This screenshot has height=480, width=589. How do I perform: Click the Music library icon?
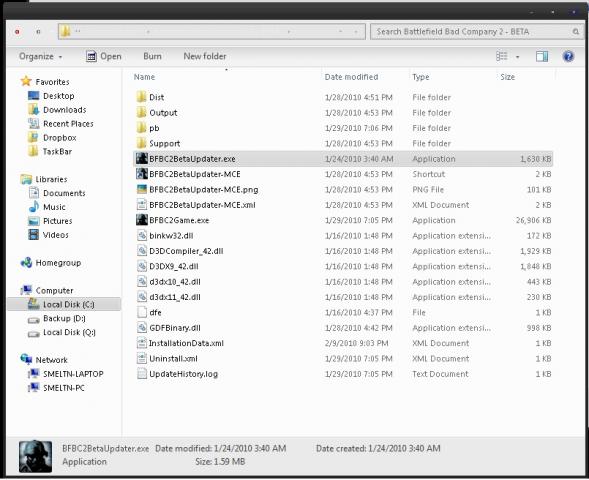pos(33,207)
